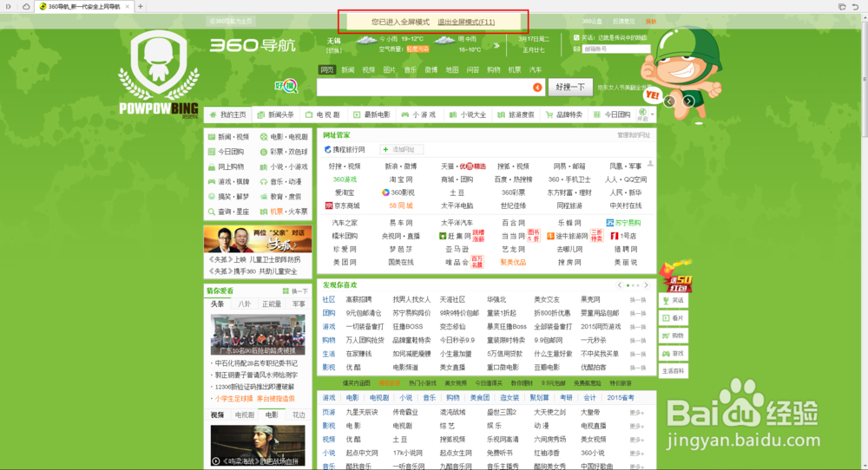Click 设360导航为主页 link
This screenshot has height=470, width=868.
point(230,22)
